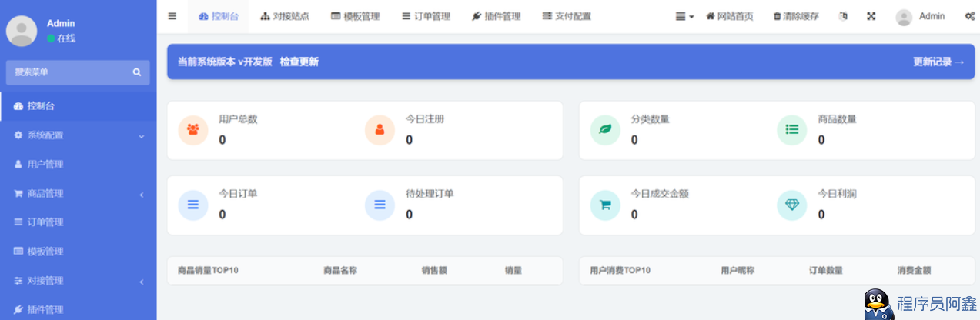Expand 系统配置 in the sidebar
Screen dimensions: 980x320
point(79,135)
